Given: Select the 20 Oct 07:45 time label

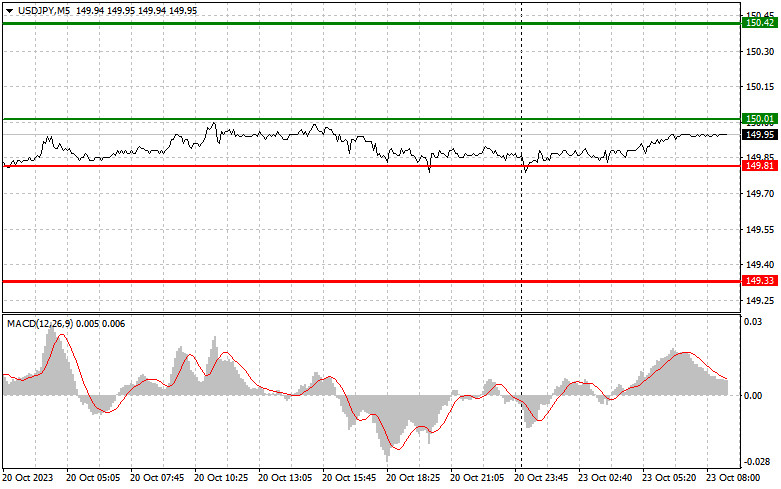Looking at the screenshot, I should 157,478.
